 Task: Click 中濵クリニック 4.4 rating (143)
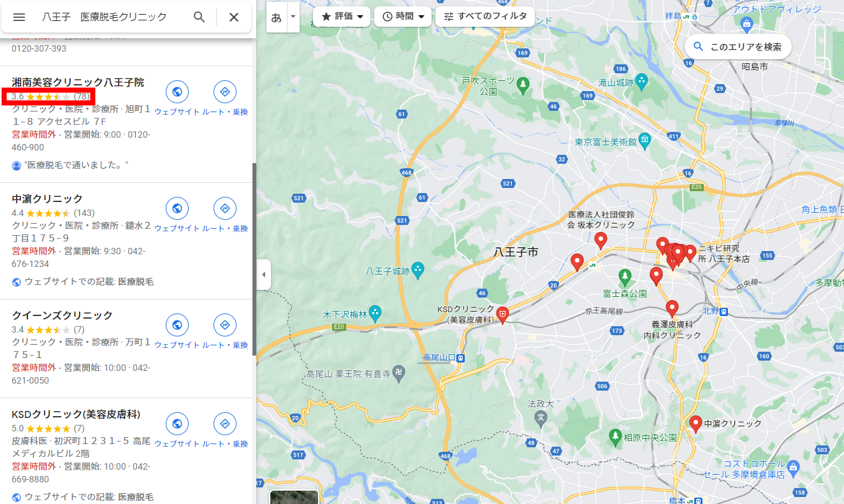[x=53, y=213]
